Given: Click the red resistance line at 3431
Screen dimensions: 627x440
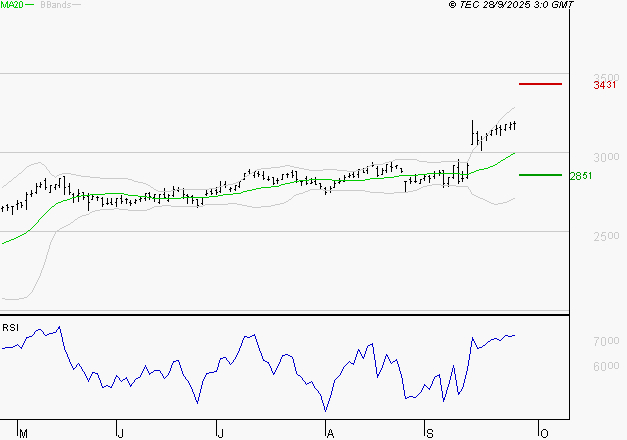Looking at the screenshot, I should tap(540, 84).
